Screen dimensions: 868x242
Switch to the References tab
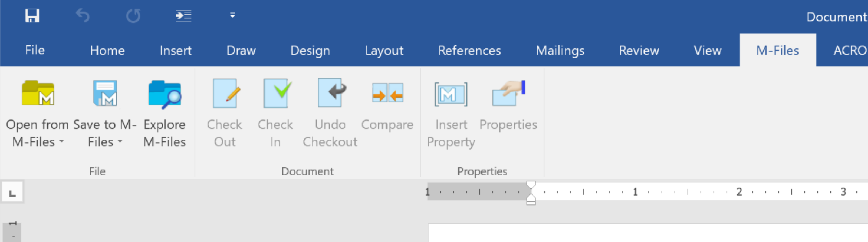(469, 51)
